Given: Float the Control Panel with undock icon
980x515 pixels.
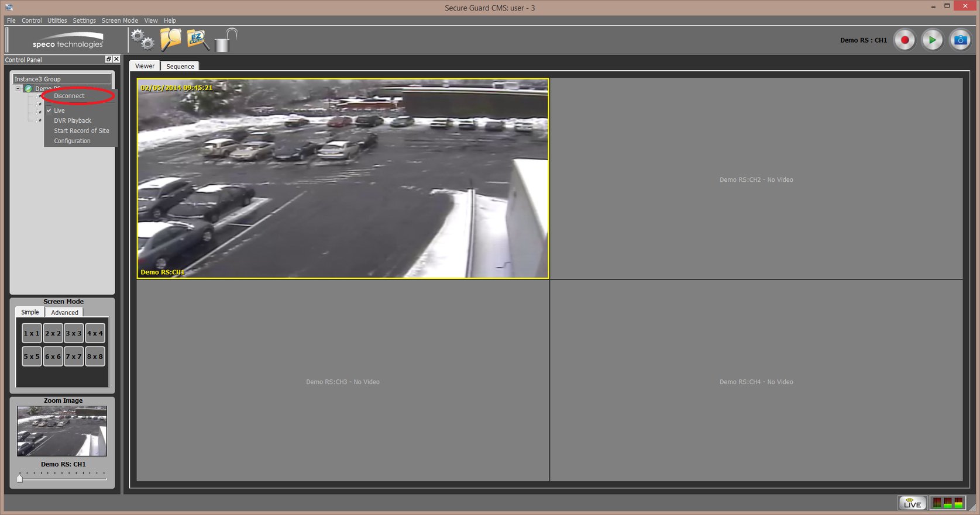Looking at the screenshot, I should pos(108,59).
